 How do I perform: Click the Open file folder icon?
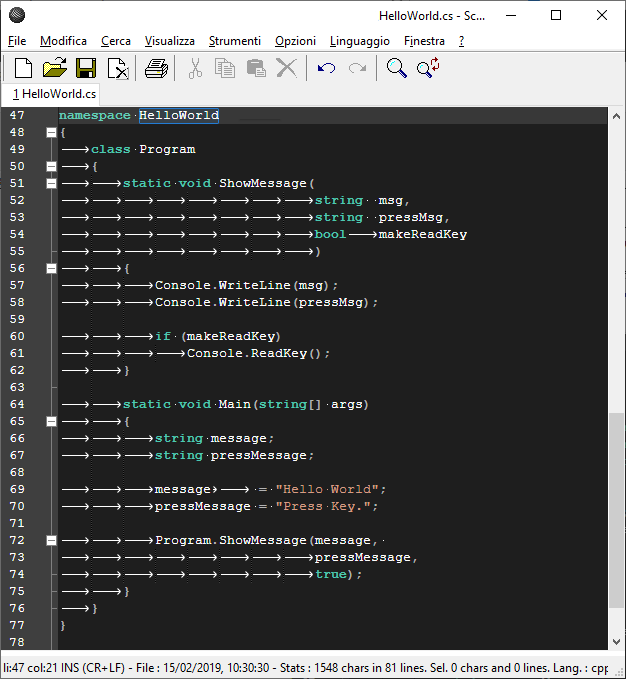coord(54,68)
